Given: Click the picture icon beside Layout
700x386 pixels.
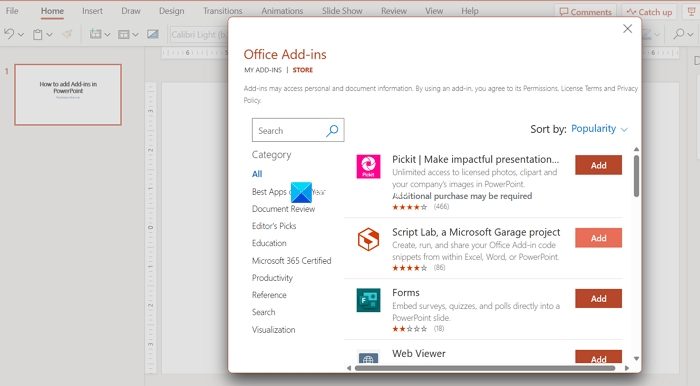Looking at the screenshot, I should [x=153, y=34].
